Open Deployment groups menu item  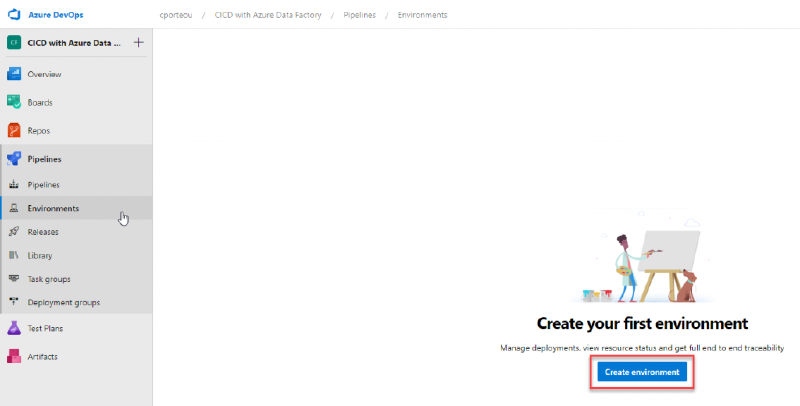click(x=63, y=303)
